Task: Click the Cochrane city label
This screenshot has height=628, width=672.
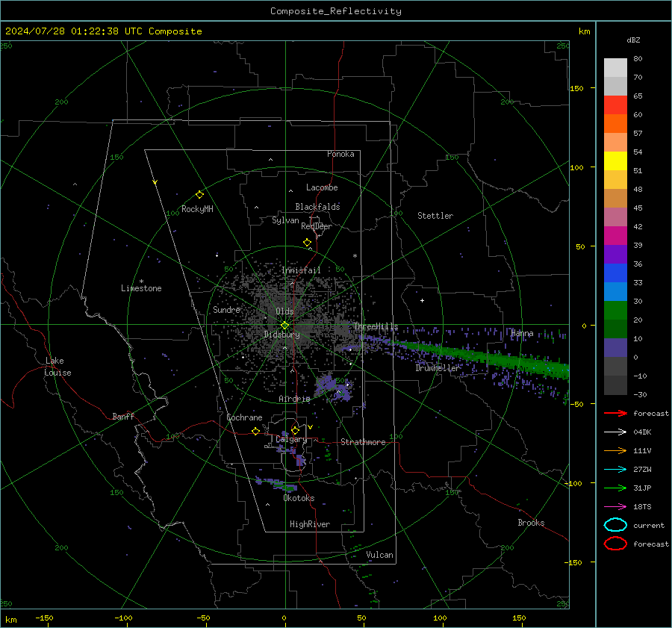Action: click(244, 417)
